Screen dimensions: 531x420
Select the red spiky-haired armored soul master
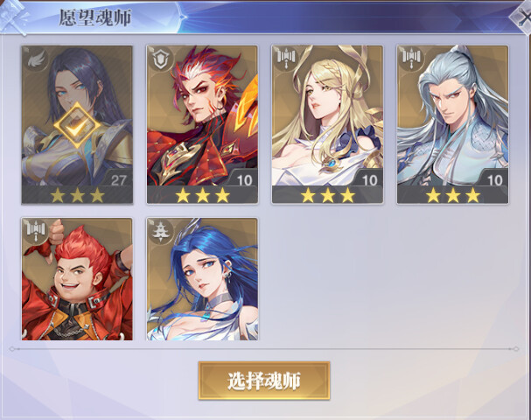pyautogui.click(x=202, y=125)
